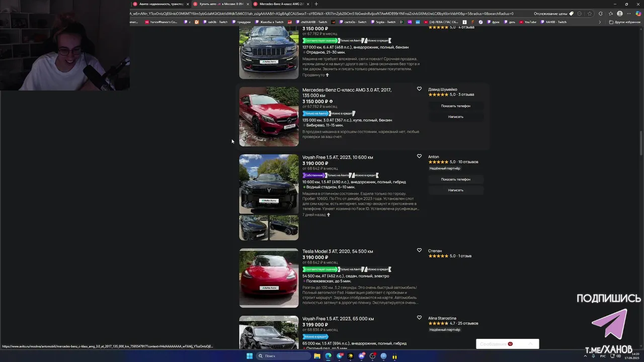Open second small Voyah Free thumbnail below main photo
Image resolution: width=644 pixels, height=362 pixels.
click(284, 228)
